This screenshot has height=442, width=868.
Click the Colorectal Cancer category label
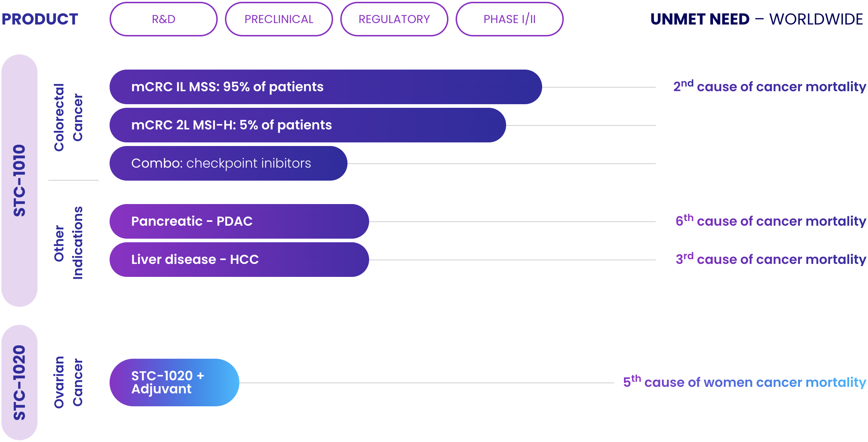tap(68, 118)
